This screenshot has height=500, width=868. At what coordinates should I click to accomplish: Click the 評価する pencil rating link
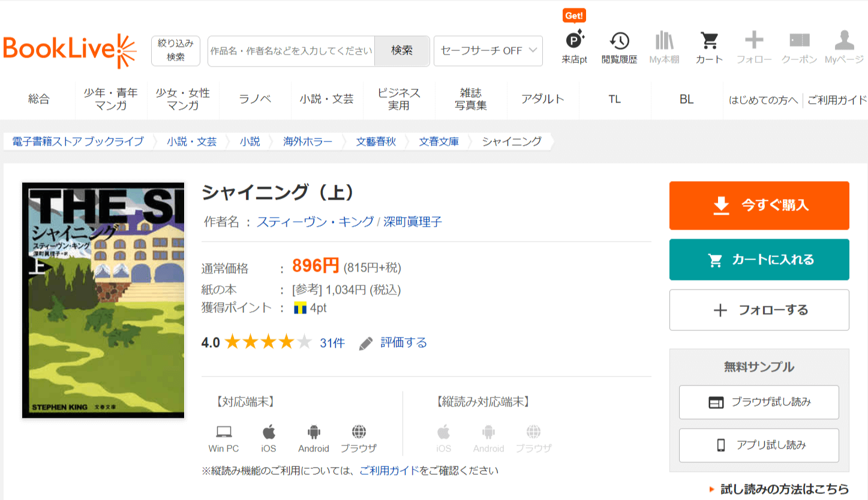point(394,343)
